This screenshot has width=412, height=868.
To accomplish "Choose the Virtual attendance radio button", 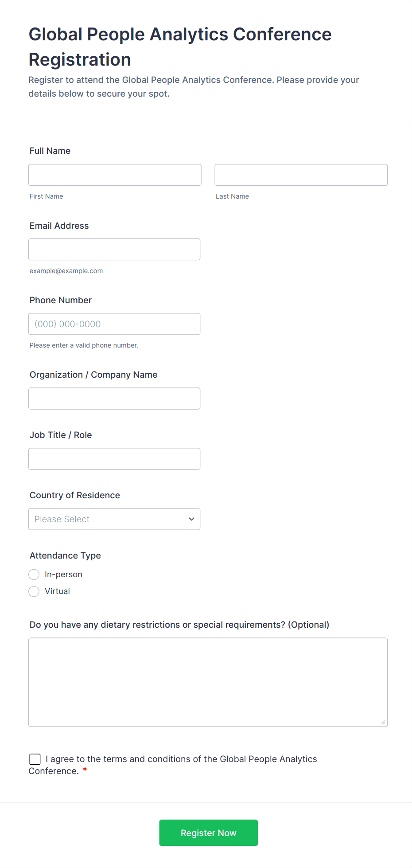I will point(34,591).
